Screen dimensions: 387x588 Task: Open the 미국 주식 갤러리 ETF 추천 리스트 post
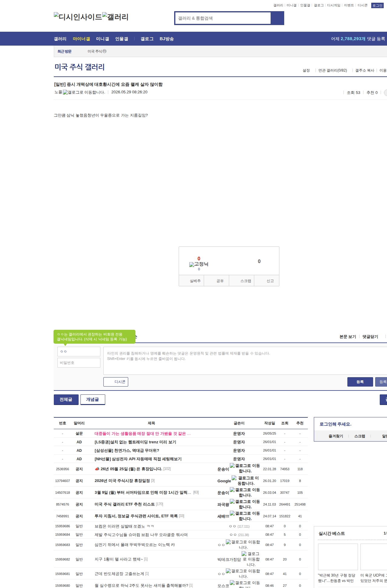tap(125, 504)
